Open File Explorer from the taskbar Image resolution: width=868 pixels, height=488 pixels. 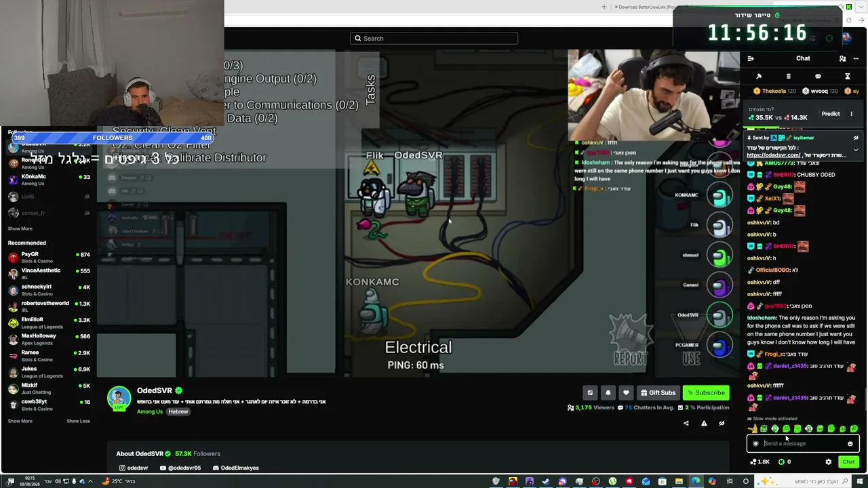click(679, 481)
